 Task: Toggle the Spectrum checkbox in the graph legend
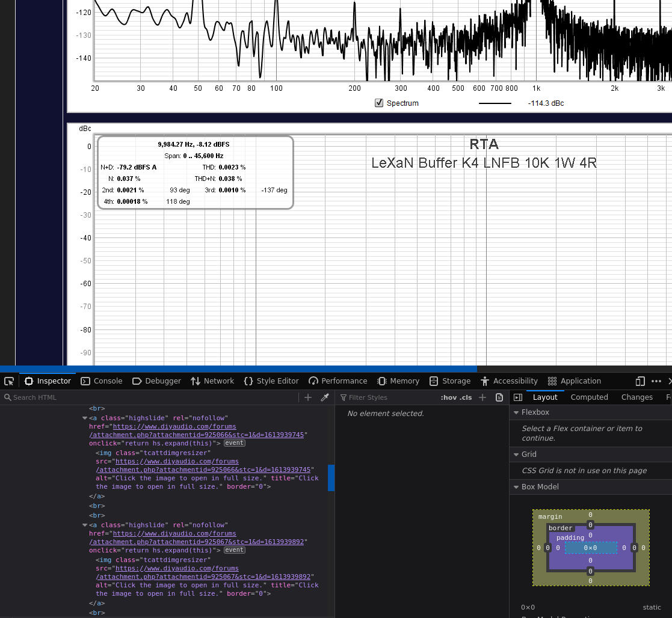[379, 103]
